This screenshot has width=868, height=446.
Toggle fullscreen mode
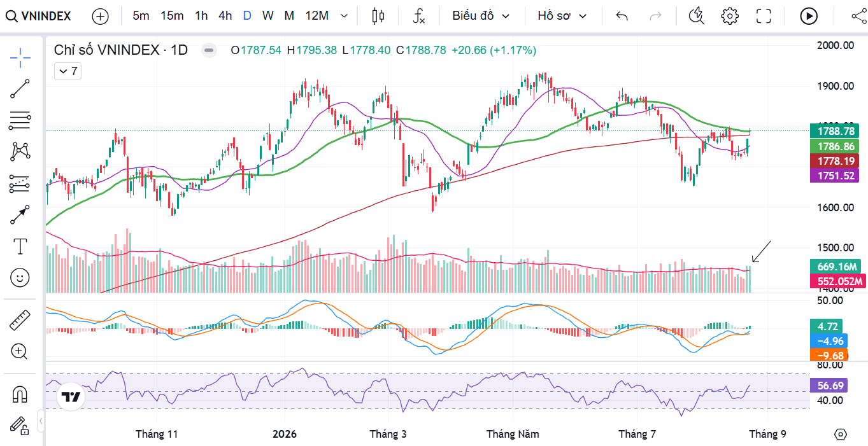point(764,16)
